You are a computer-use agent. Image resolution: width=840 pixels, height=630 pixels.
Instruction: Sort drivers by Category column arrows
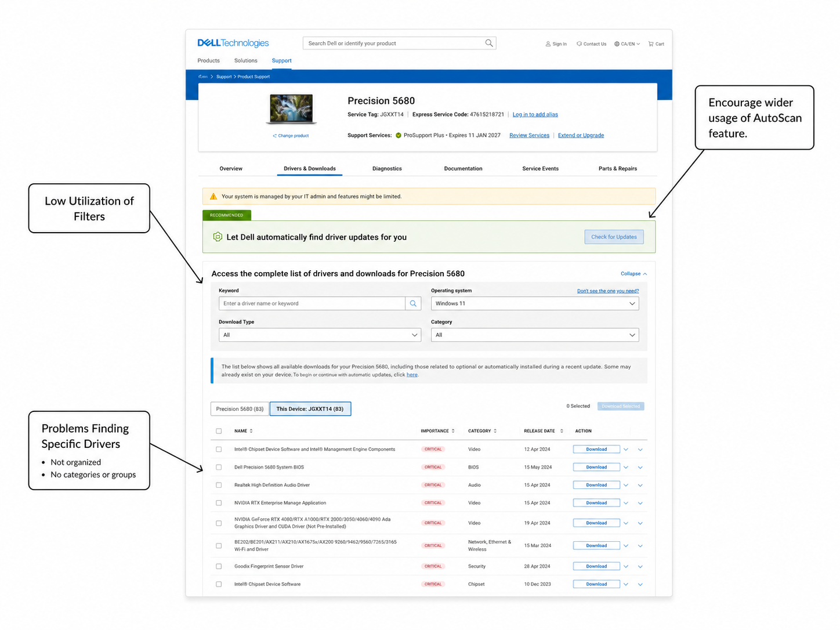pyautogui.click(x=496, y=431)
